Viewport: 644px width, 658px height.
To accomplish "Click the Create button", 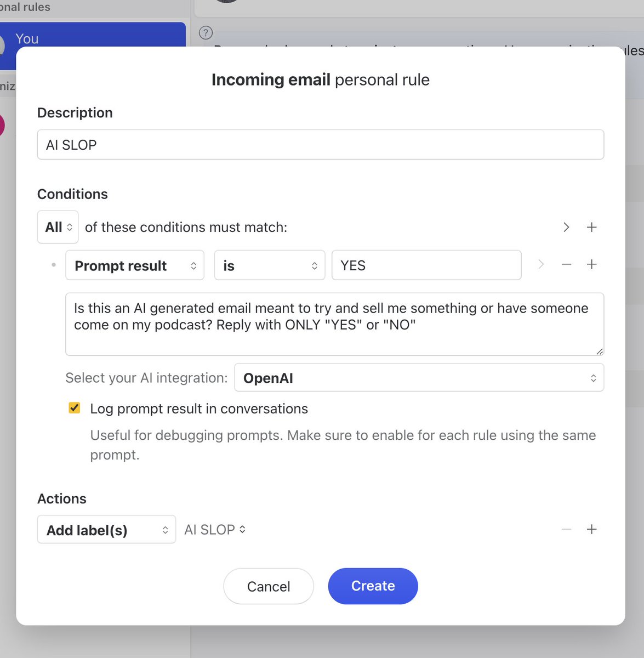I will (373, 586).
